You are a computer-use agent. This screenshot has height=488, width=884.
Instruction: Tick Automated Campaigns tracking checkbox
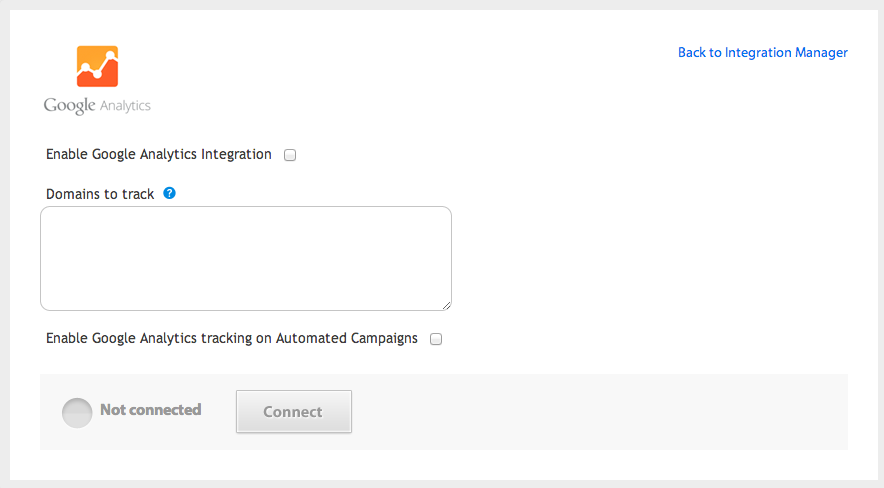436,339
